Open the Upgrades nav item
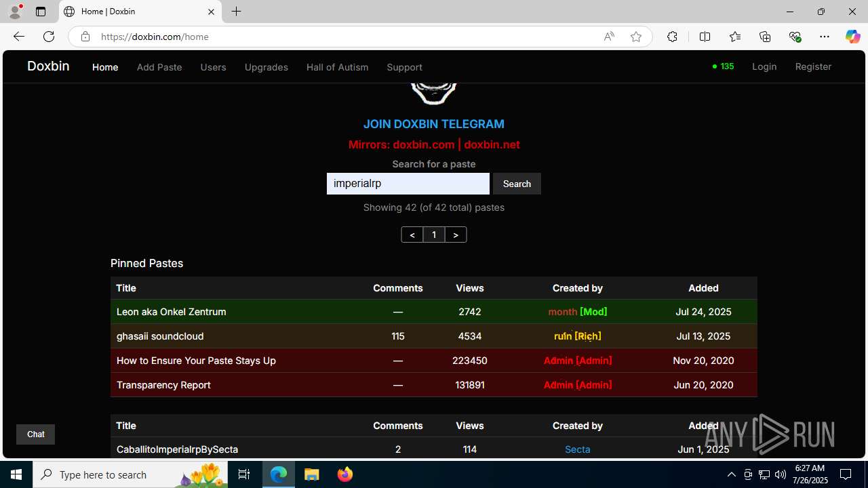Screen dimensions: 868x488 tap(266, 67)
